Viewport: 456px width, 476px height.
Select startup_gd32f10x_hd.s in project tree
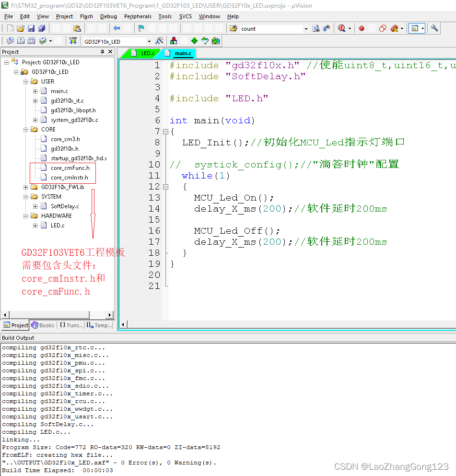79,158
